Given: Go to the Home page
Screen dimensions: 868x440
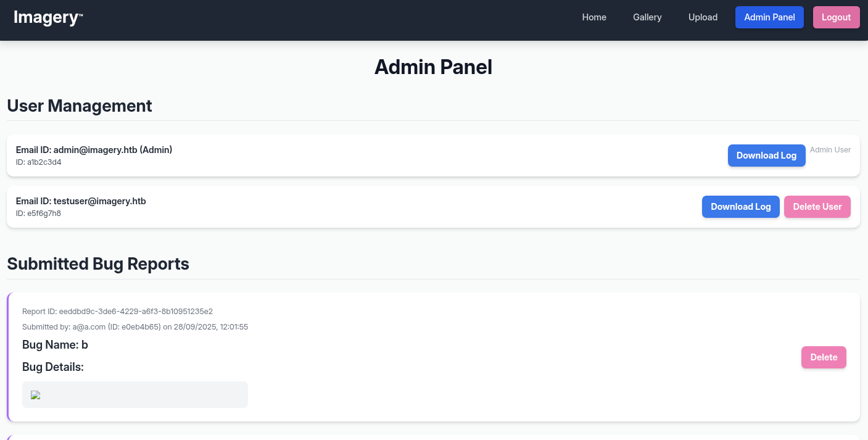Looking at the screenshot, I should click(x=594, y=17).
